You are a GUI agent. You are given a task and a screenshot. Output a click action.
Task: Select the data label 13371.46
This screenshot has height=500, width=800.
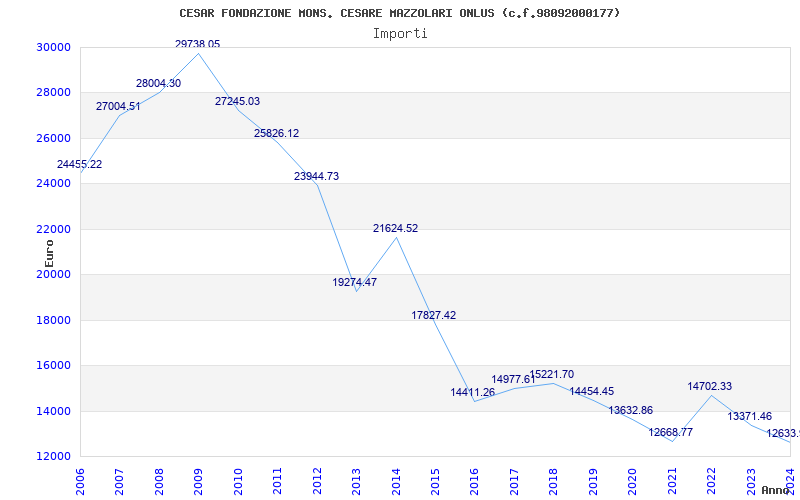click(x=749, y=416)
